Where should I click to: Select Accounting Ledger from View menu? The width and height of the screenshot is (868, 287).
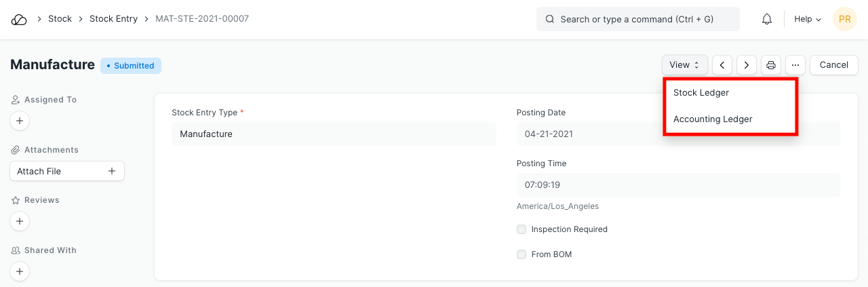[x=713, y=119]
